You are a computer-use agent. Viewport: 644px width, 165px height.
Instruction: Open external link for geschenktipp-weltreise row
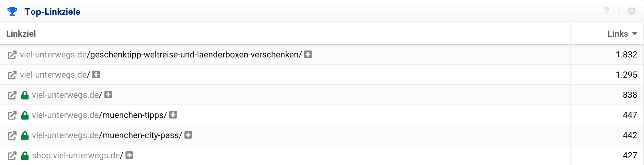coord(12,55)
